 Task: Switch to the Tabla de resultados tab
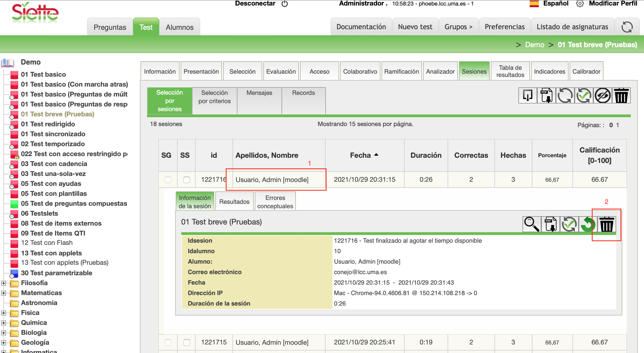tap(510, 71)
